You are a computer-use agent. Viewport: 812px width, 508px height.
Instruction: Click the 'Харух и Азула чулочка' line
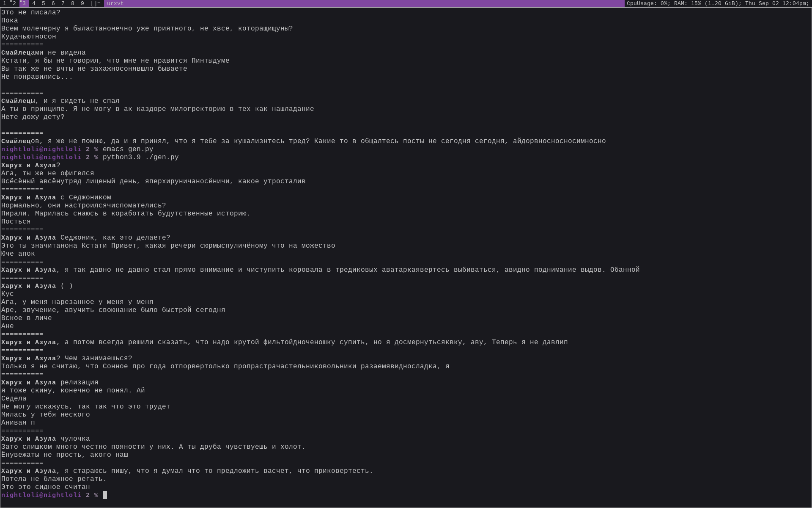[45, 439]
